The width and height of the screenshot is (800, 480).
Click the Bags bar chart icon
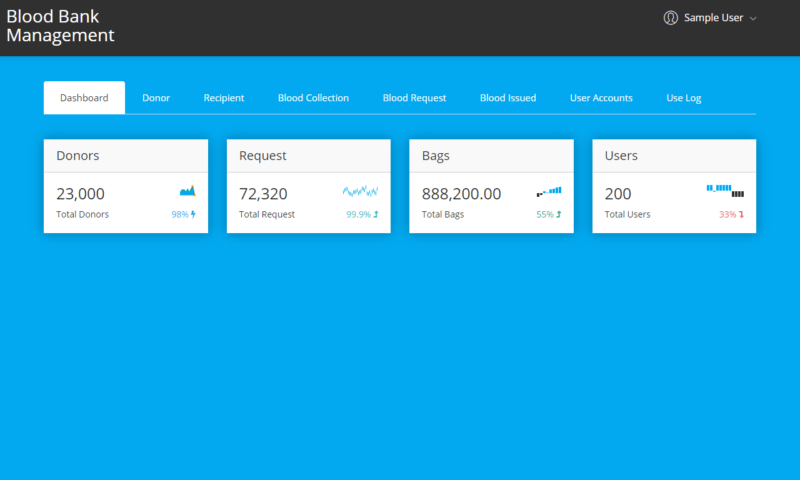click(549, 190)
